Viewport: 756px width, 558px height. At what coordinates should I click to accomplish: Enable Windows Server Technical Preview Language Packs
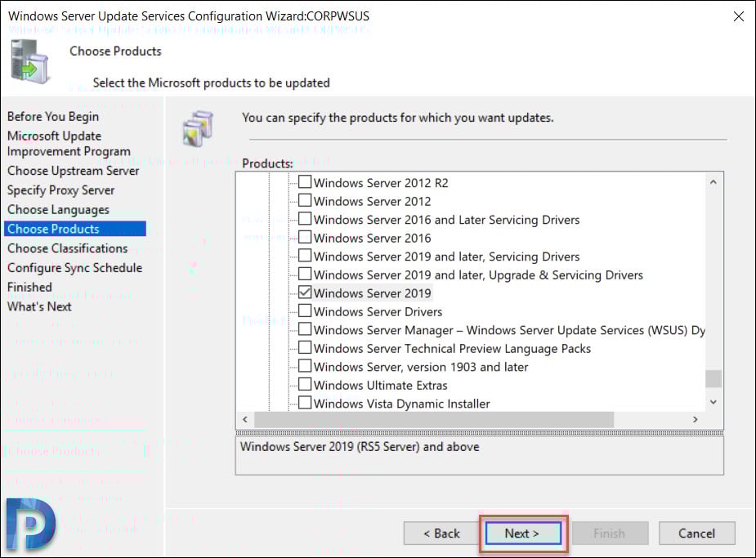[x=304, y=347]
